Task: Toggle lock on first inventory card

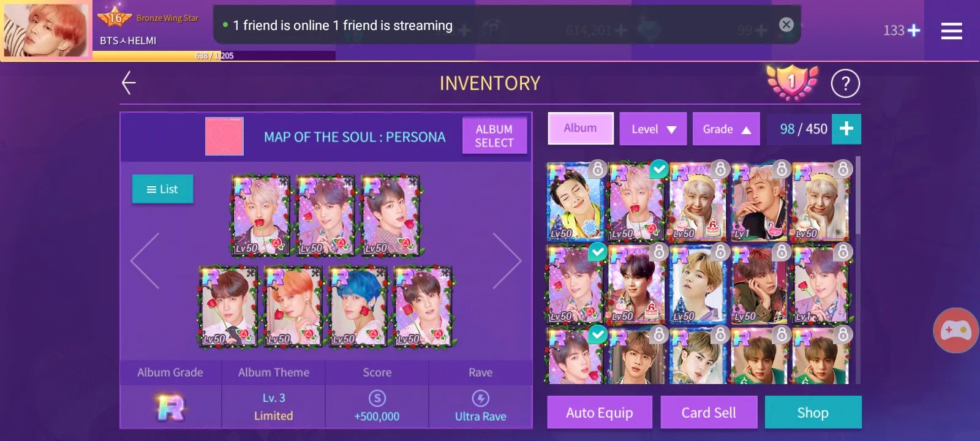Action: [597, 168]
